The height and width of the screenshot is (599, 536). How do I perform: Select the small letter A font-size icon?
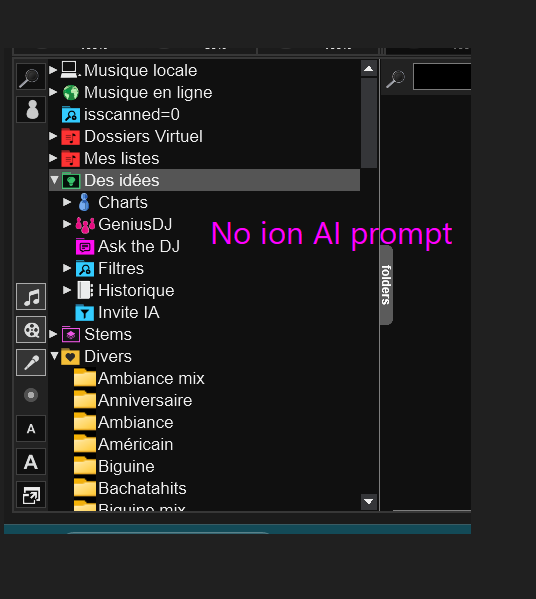coord(31,429)
